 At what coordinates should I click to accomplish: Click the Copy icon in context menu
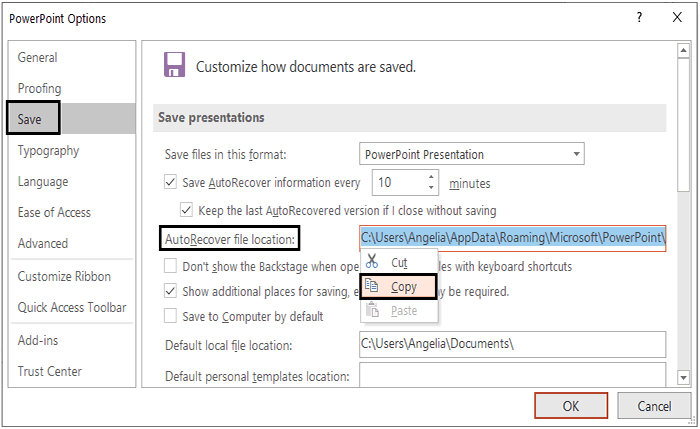coord(371,285)
